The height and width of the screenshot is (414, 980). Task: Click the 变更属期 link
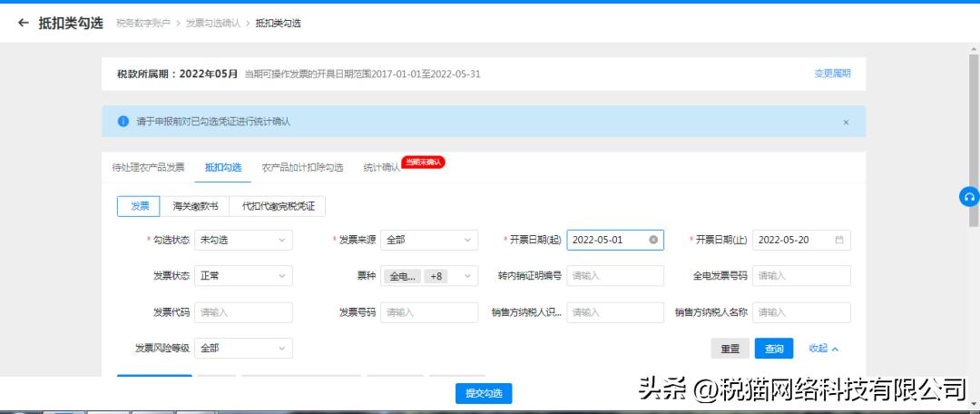point(832,74)
